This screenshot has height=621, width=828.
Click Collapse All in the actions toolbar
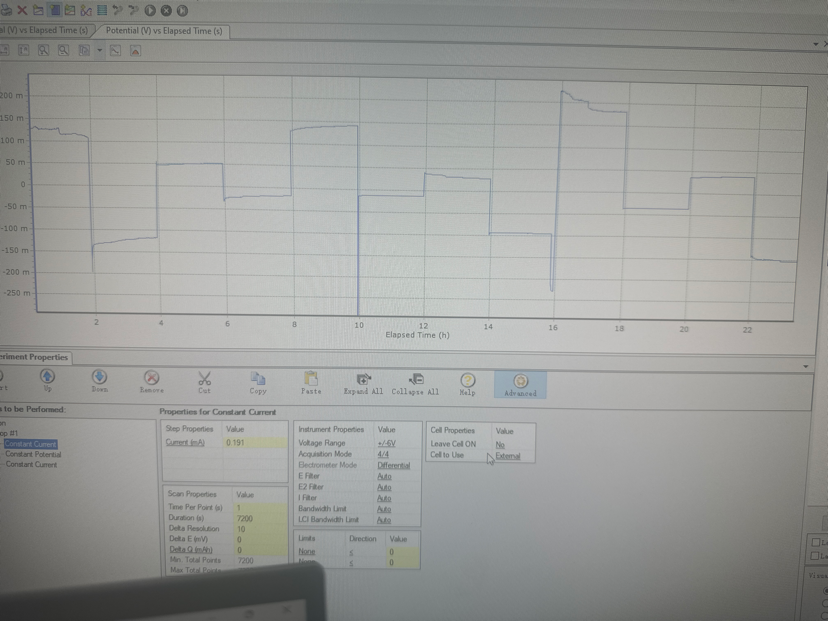click(415, 384)
